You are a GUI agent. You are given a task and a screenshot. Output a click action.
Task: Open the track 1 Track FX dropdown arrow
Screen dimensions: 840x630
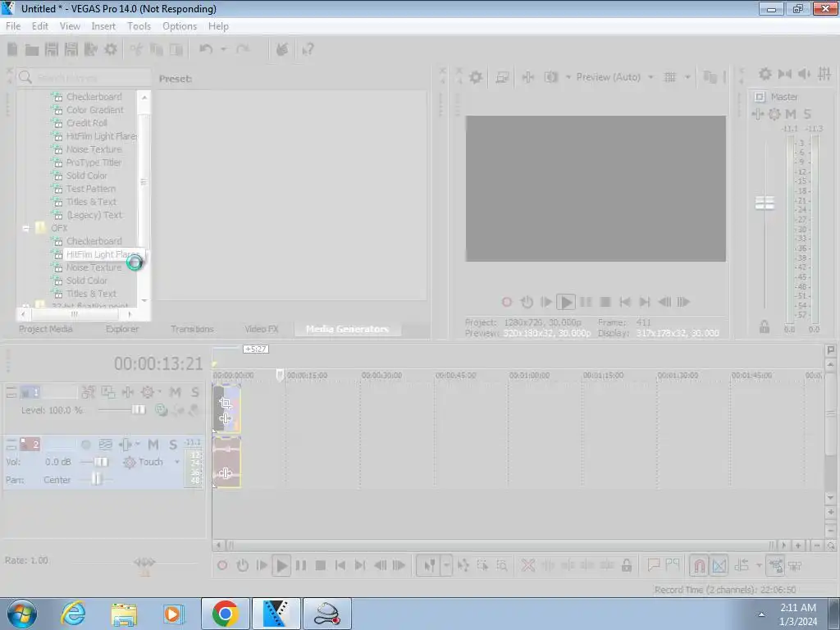click(x=159, y=392)
